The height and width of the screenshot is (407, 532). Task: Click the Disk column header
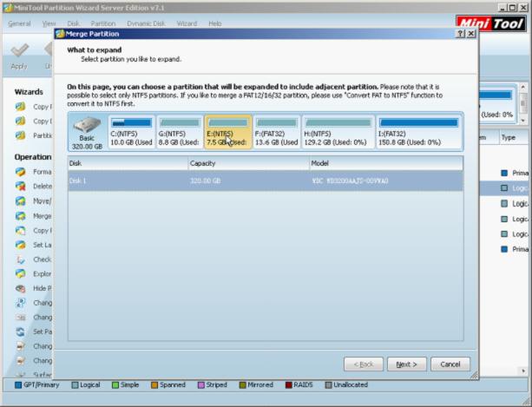pos(128,163)
